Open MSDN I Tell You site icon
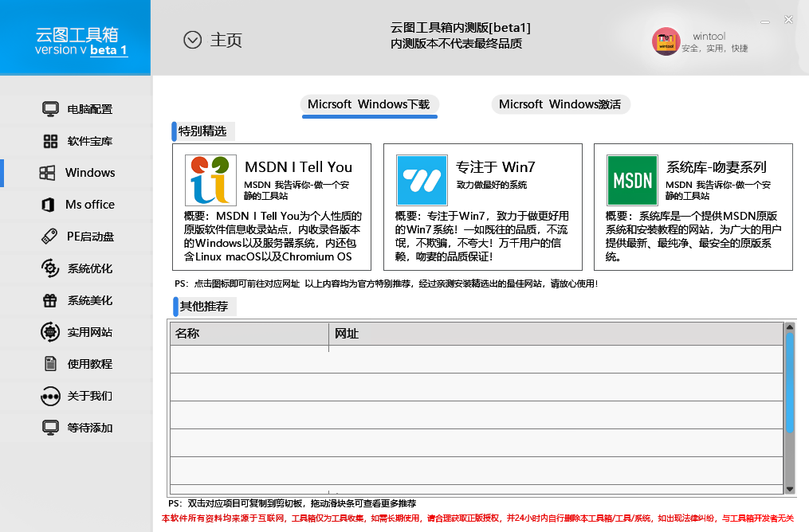The image size is (809, 532). tap(210, 181)
